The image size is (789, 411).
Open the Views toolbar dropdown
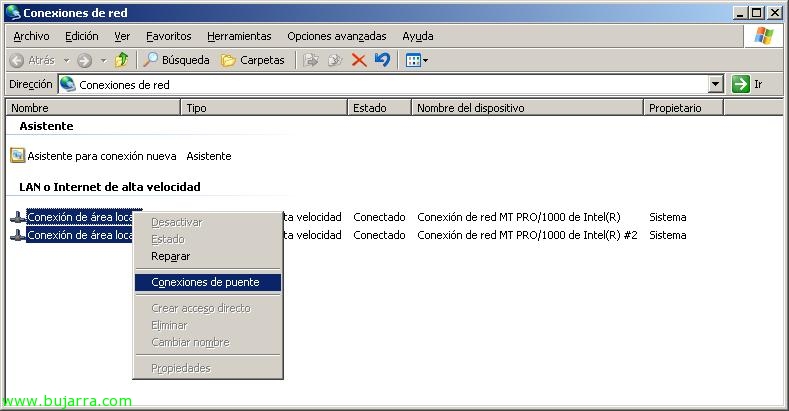pos(417,60)
